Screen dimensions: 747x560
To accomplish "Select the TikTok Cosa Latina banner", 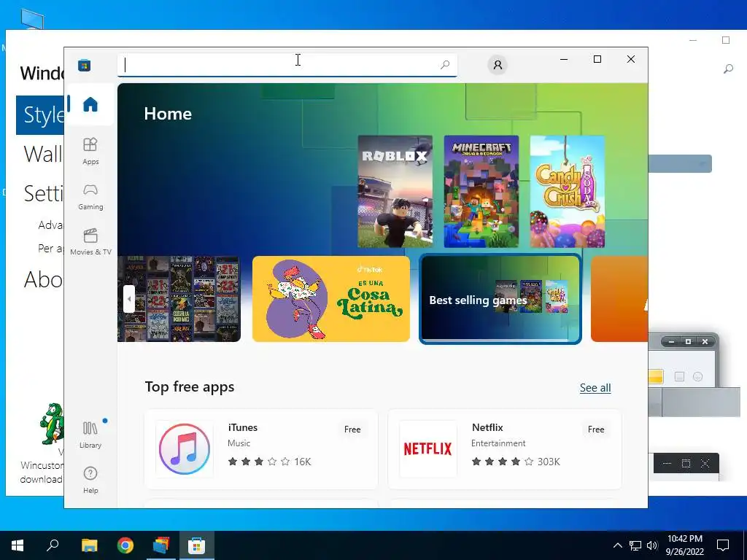I will point(331,299).
